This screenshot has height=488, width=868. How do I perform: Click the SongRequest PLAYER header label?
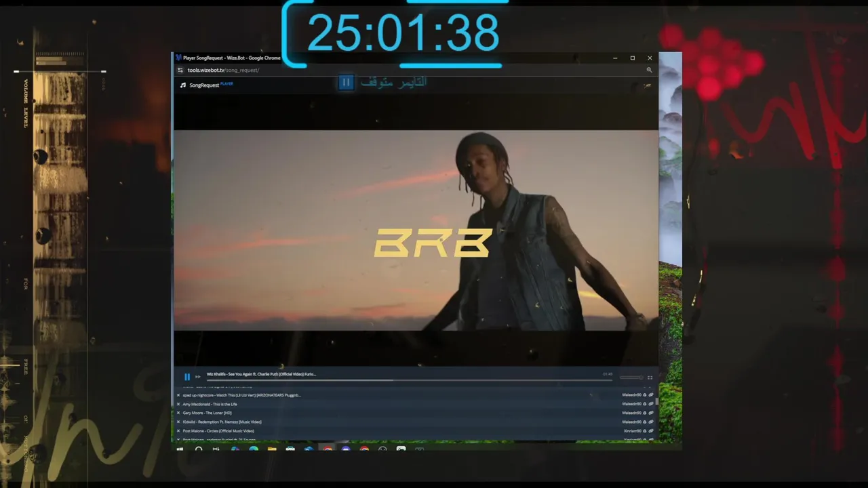tap(211, 85)
